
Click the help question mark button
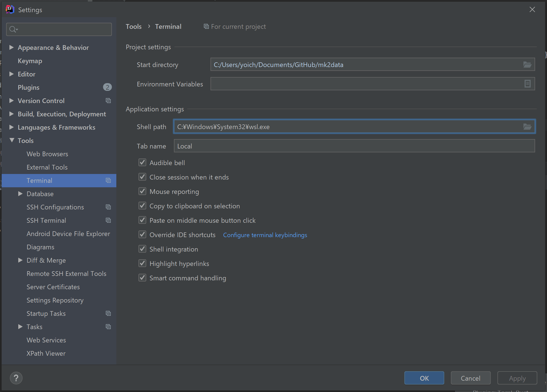[16, 378]
